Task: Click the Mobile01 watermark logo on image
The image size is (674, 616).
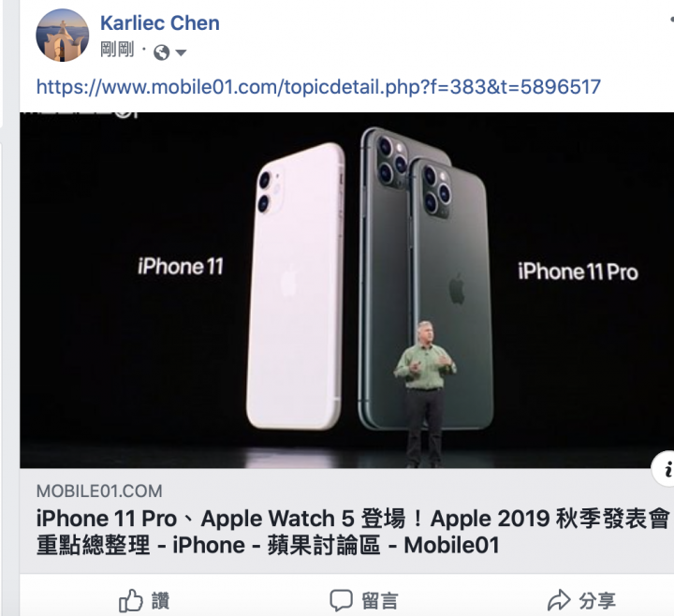Action: pos(79,115)
